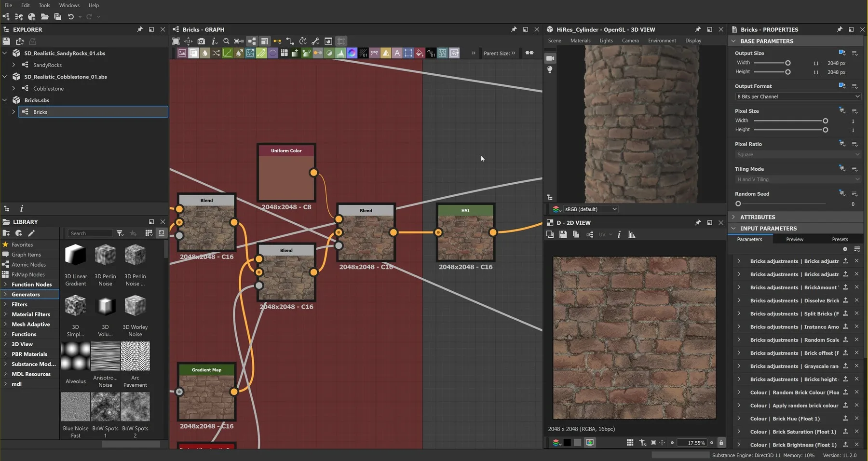The width and height of the screenshot is (868, 461).
Task: Show the histogram in the 2D view
Action: point(632,235)
